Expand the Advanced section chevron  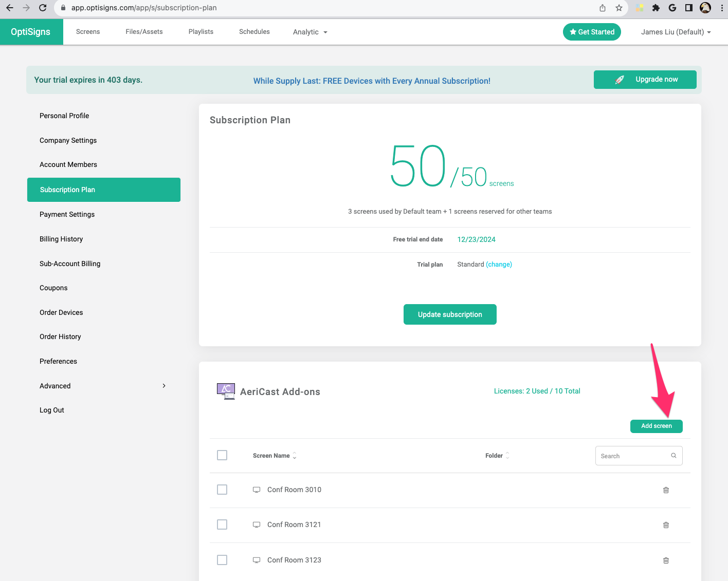click(164, 386)
